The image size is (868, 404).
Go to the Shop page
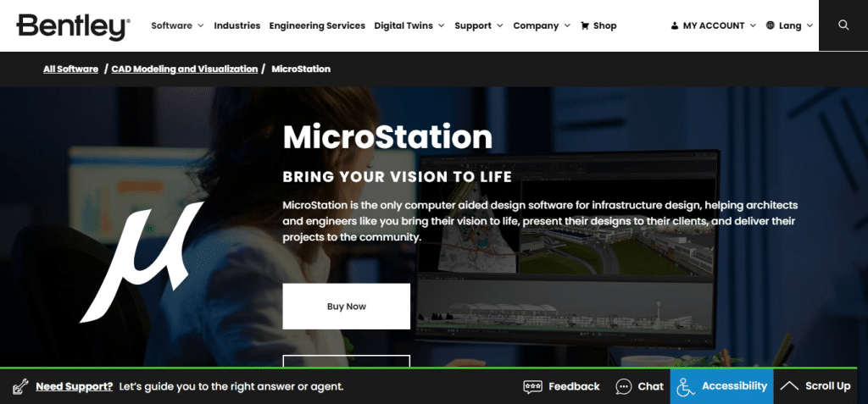[x=605, y=25]
